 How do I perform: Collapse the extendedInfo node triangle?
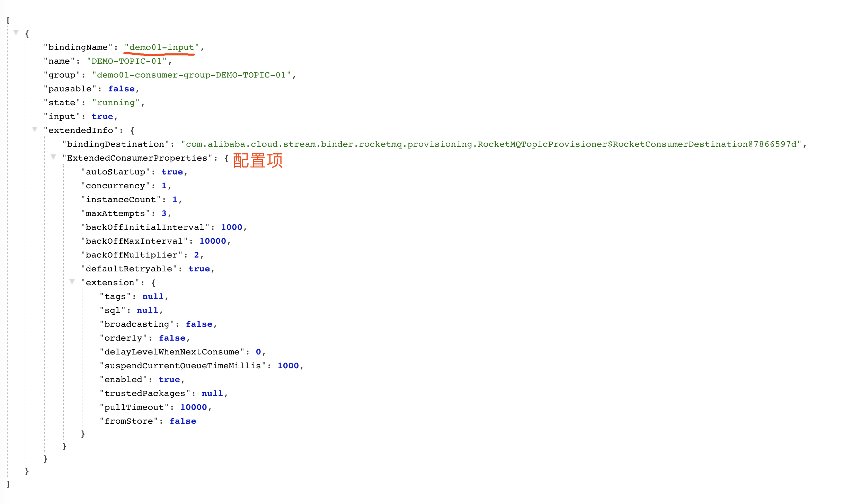point(35,129)
